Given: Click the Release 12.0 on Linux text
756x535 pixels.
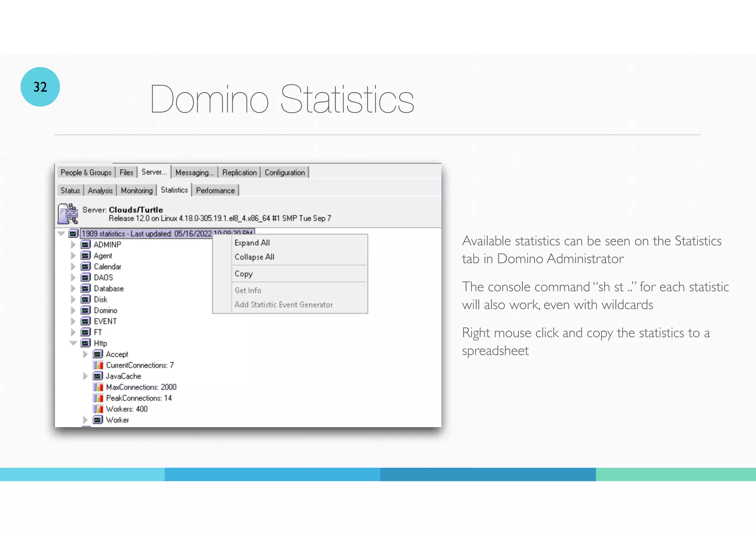Looking at the screenshot, I should (220, 218).
